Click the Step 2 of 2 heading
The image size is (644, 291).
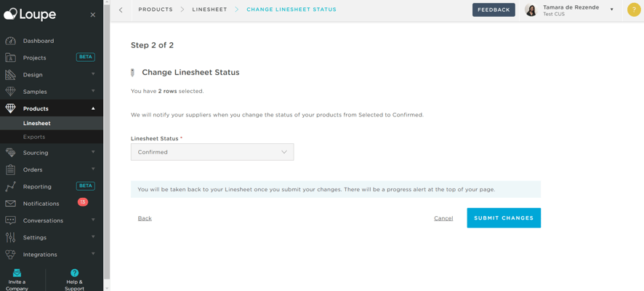[x=152, y=45]
